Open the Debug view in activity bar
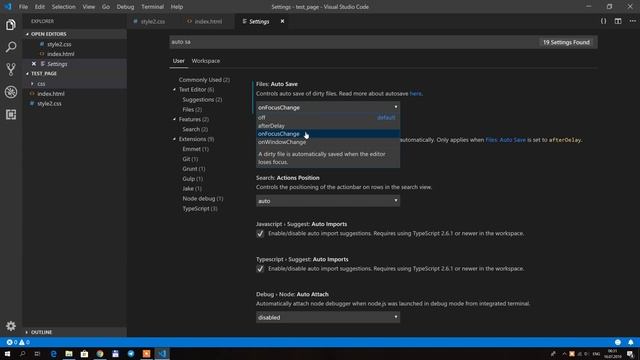This screenshot has width=640, height=360. (x=11, y=92)
